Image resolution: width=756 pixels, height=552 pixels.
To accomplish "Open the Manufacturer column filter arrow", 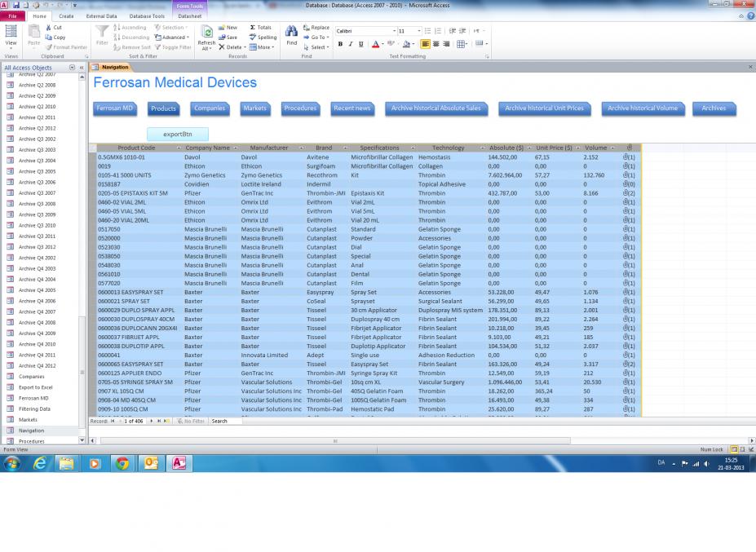I will (301, 148).
